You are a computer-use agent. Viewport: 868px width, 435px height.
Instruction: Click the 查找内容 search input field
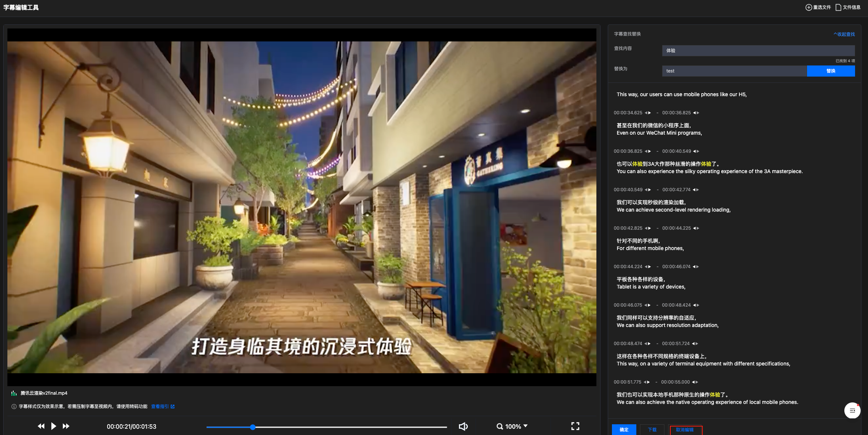758,51
